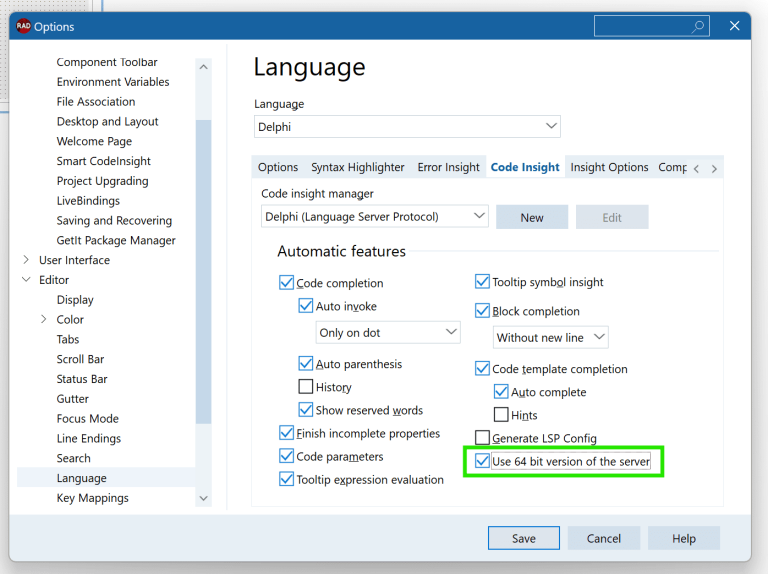Collapse the Editor tree node

pos(26,280)
